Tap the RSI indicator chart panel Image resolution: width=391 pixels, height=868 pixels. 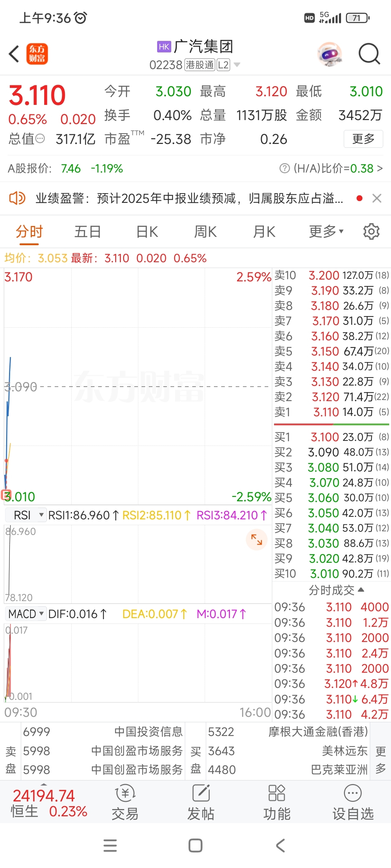click(x=138, y=563)
